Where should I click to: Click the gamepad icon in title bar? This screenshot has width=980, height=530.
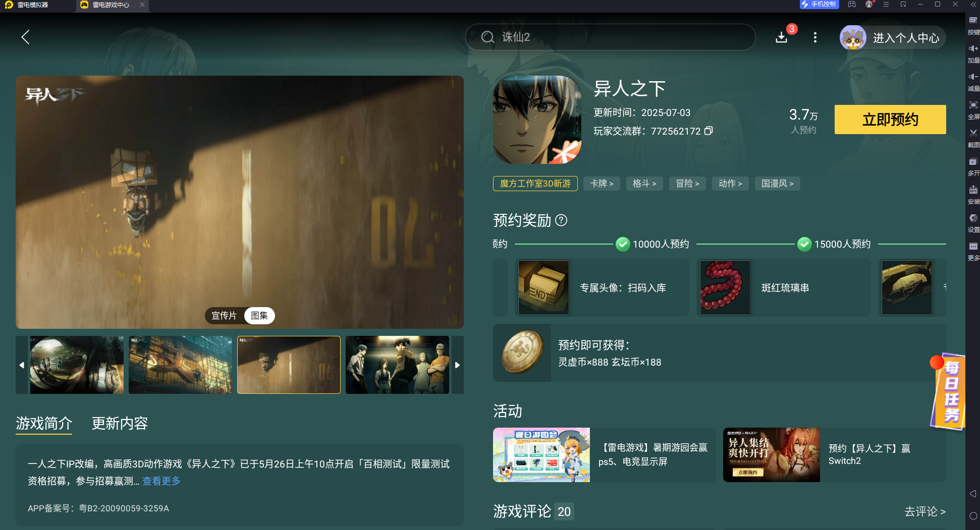pos(852,4)
